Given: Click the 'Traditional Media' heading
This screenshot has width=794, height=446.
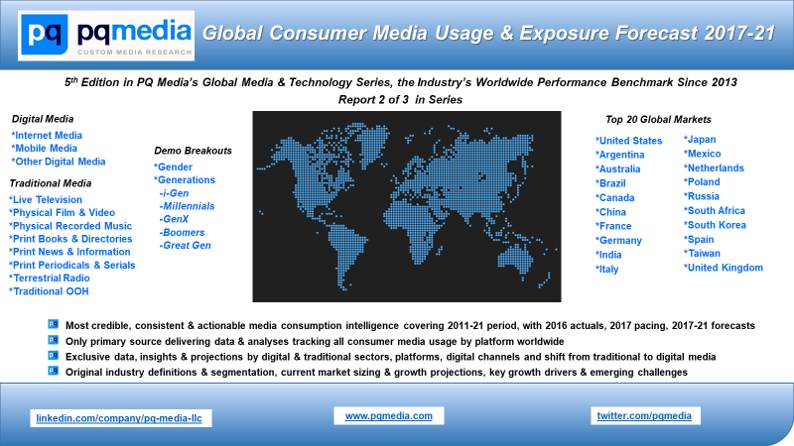Looking at the screenshot, I should click(50, 183).
